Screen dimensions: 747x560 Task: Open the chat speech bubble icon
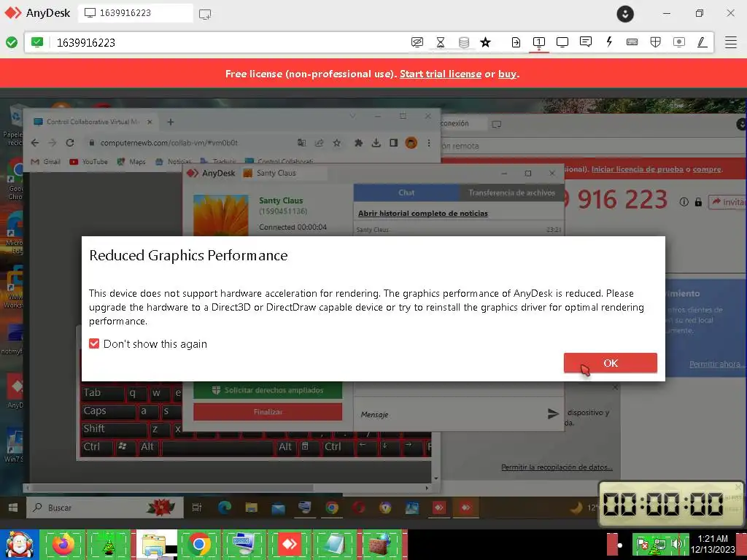586,42
